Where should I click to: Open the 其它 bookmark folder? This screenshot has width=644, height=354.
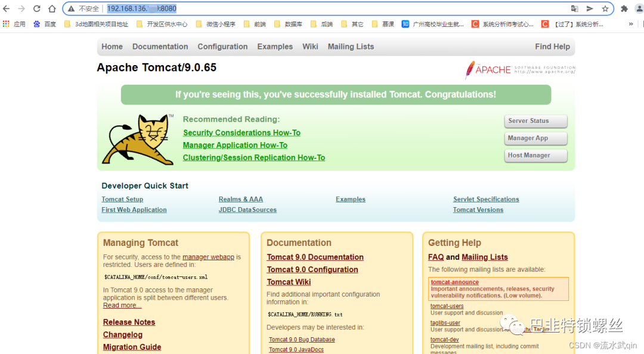point(352,24)
